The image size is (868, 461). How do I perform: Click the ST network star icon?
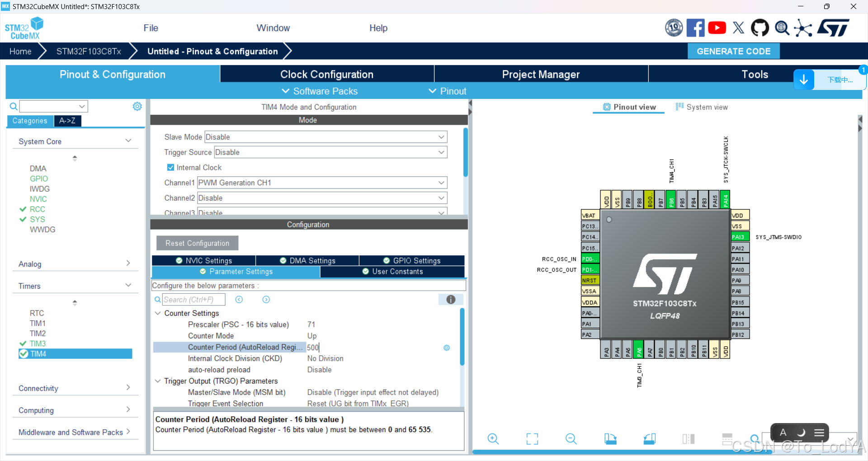[803, 28]
